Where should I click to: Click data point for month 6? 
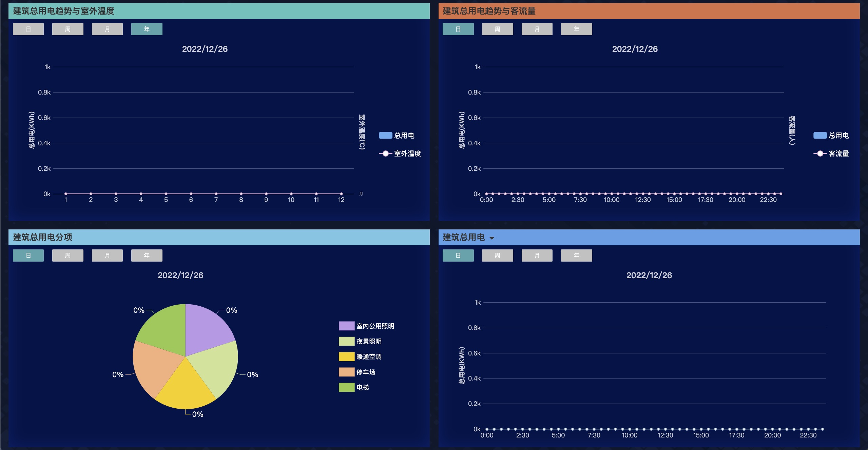191,194
